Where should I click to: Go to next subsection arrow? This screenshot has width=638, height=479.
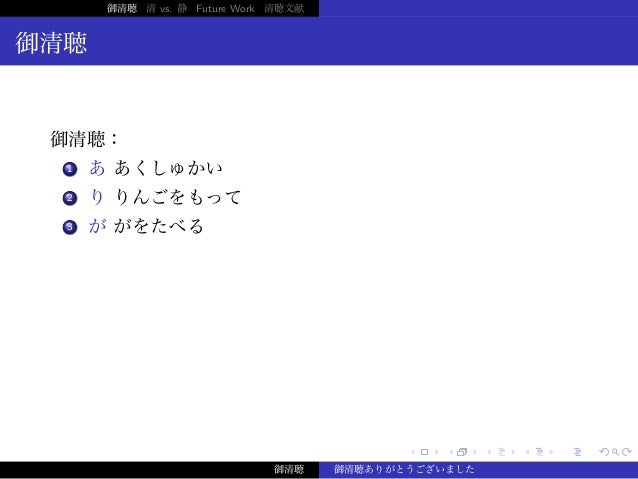(x=513, y=452)
